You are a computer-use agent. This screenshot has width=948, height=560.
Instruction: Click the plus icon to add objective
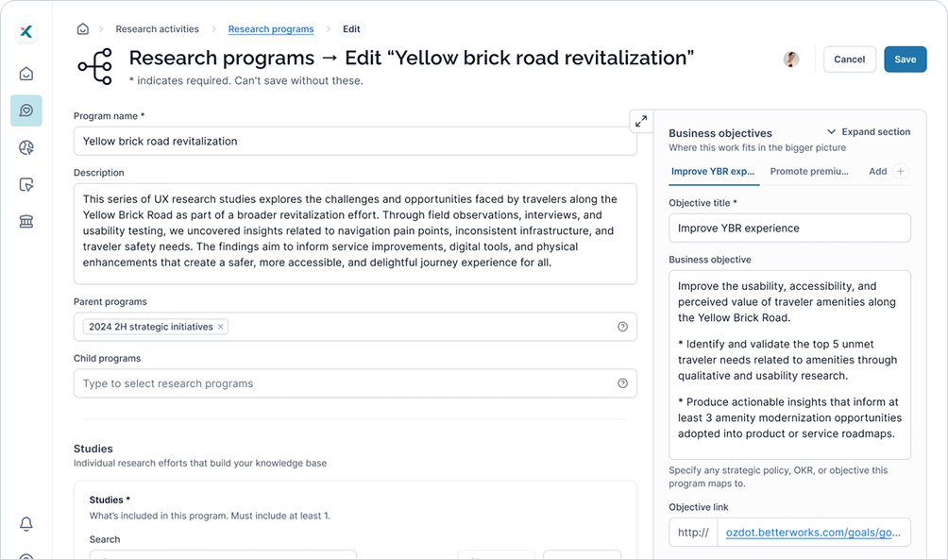[900, 171]
